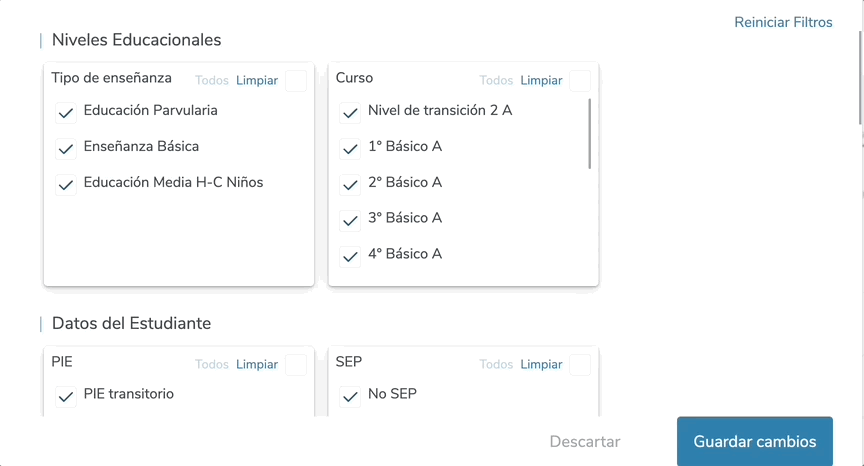Uncheck Nivel de transición 2 A
Image resolution: width=864 pixels, height=466 pixels.
pyautogui.click(x=350, y=113)
